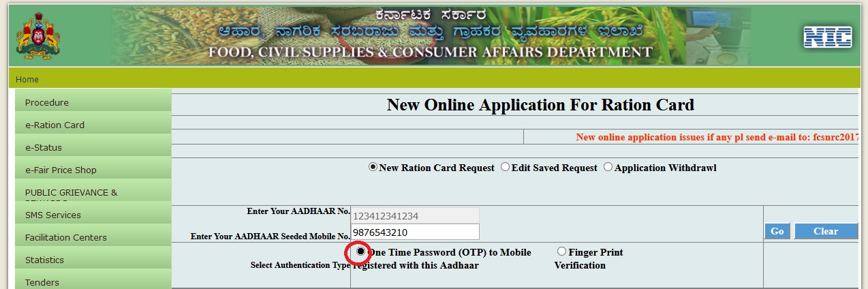Click the AADHAAR Seeded Mobile No. field
Image resolution: width=868 pixels, height=289 pixels.
click(x=414, y=232)
